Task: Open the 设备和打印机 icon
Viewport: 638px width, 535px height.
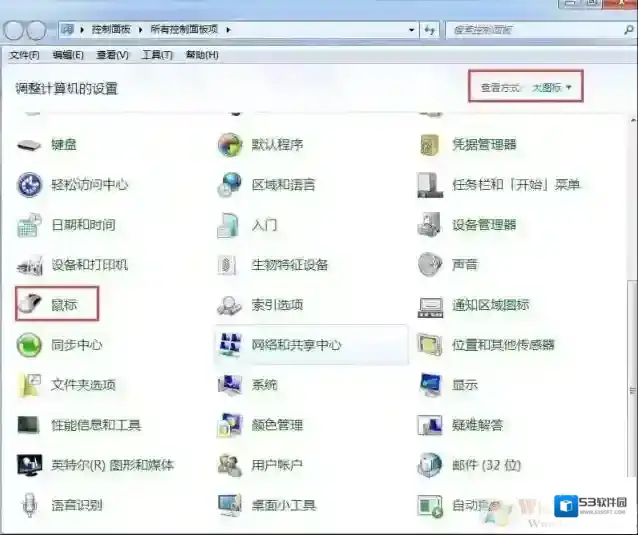Action: click(30, 264)
